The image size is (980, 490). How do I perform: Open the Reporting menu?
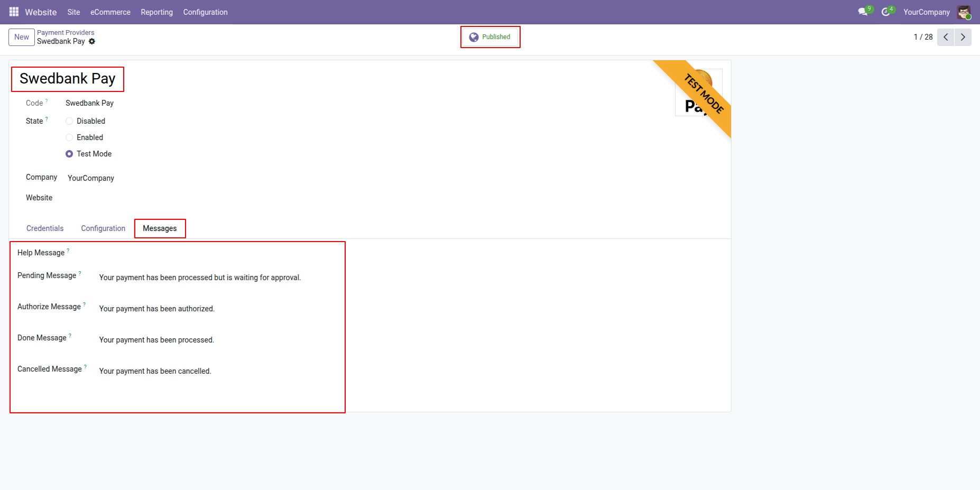pos(156,12)
